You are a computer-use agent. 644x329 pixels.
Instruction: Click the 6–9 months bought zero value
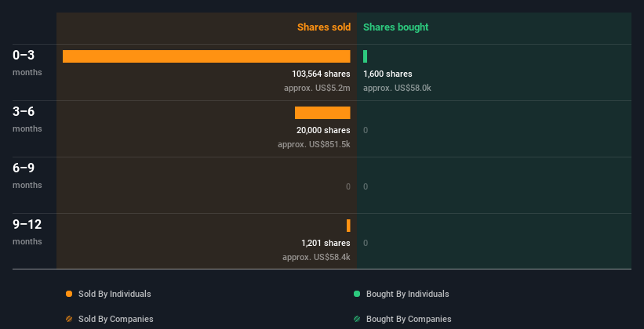pyautogui.click(x=366, y=186)
